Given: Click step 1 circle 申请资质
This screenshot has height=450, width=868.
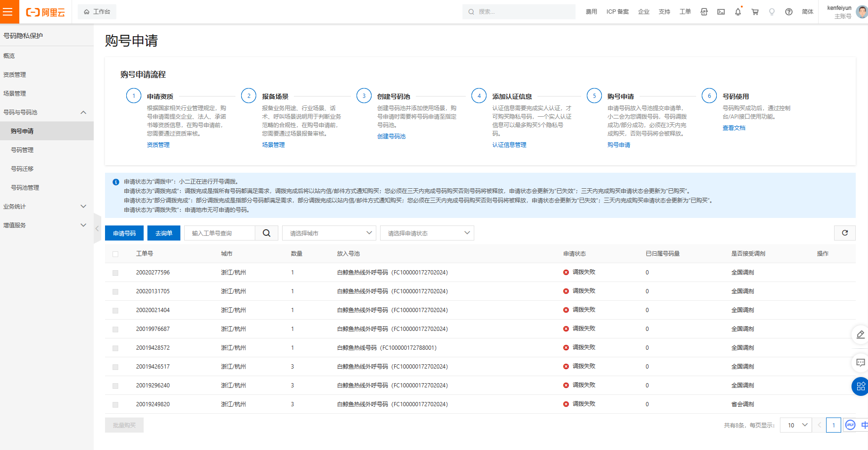Looking at the screenshot, I should pos(134,96).
